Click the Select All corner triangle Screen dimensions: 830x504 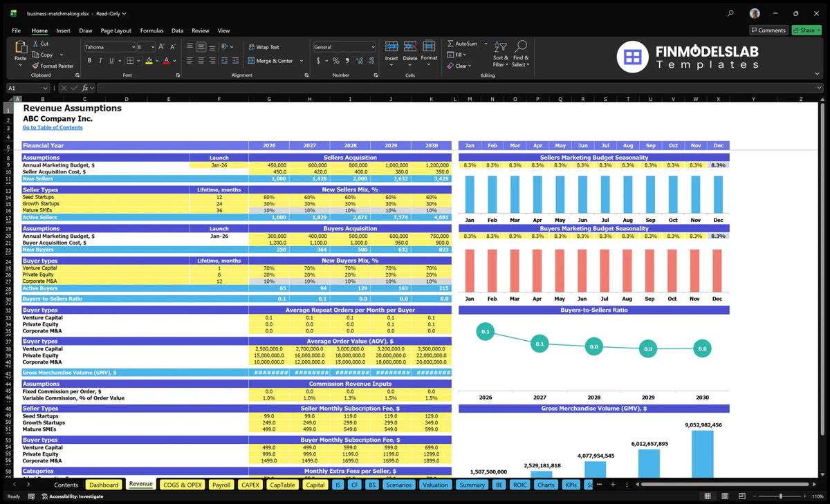coord(10,100)
